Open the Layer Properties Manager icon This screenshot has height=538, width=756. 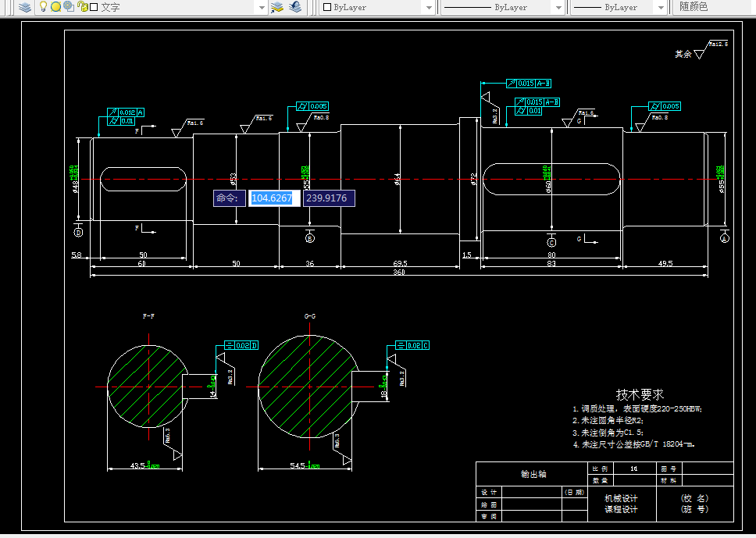(25, 7)
